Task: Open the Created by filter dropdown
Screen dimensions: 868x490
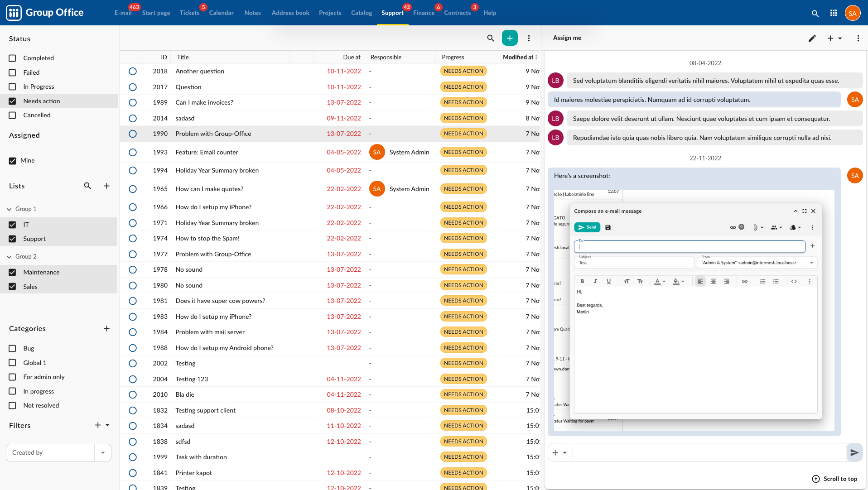Action: coord(103,453)
